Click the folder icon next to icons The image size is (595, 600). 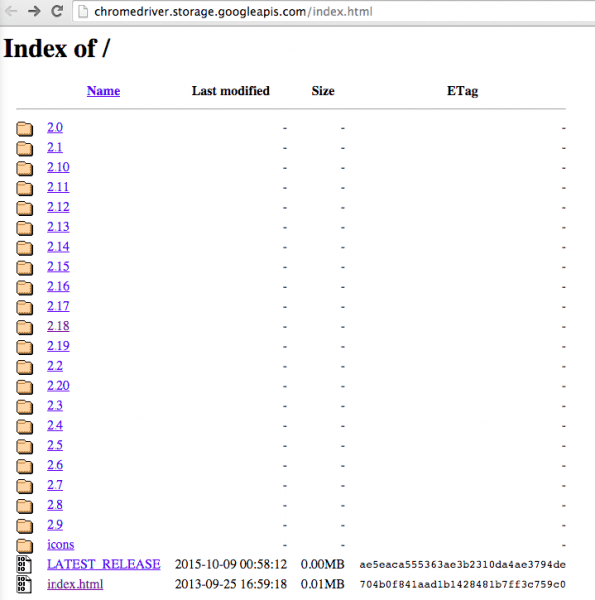coord(24,545)
